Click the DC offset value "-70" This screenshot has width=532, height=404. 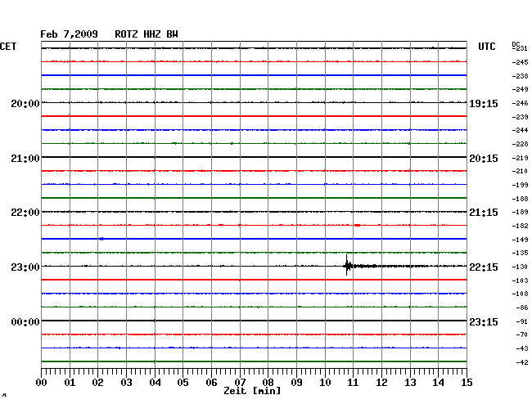click(x=523, y=334)
